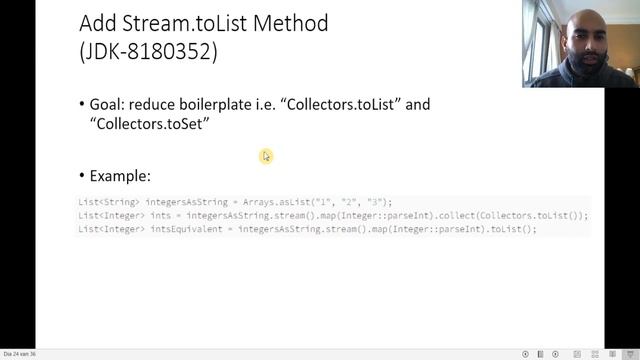Screen dimensions: 640x360
Task: Click the intsEquivalent toList() code line
Action: (x=307, y=229)
